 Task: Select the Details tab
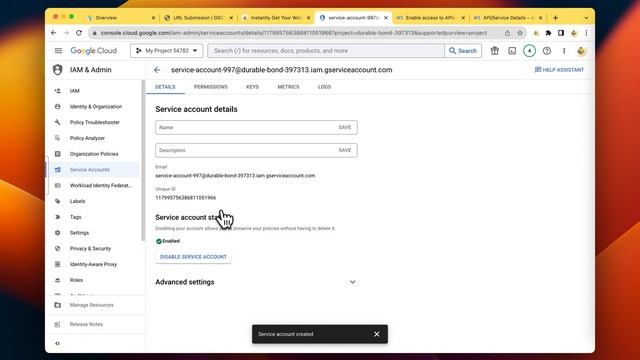tap(165, 87)
